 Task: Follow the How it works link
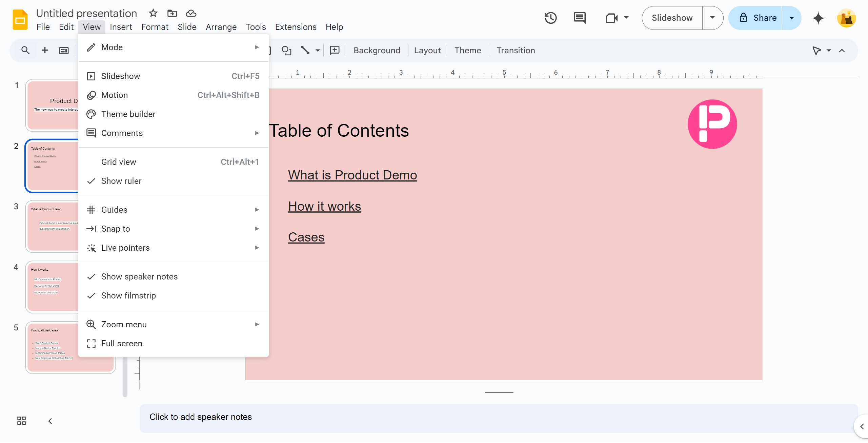324,206
